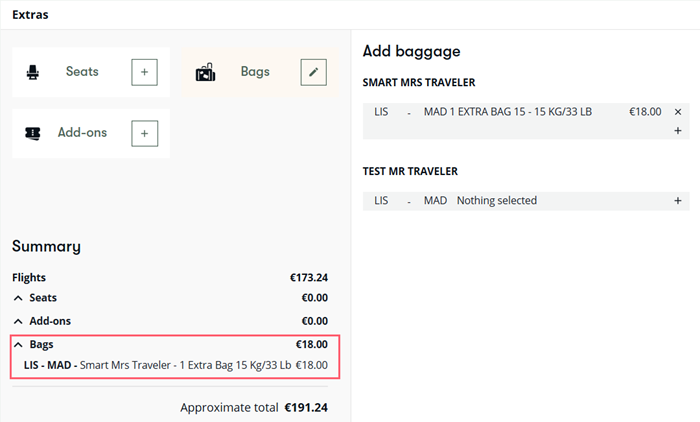Image resolution: width=700 pixels, height=422 pixels.
Task: Click the Approximate total €191.24 amount
Action: click(x=306, y=408)
